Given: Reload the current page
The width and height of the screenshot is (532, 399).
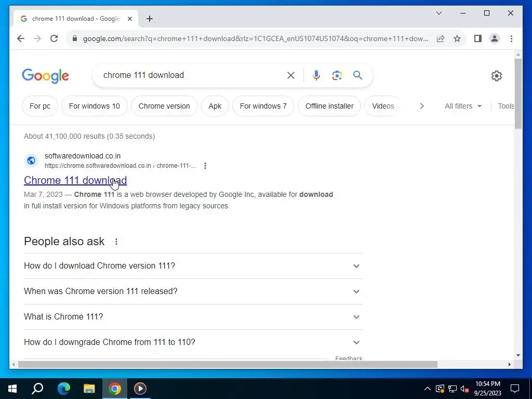Looking at the screenshot, I should pos(54,38).
